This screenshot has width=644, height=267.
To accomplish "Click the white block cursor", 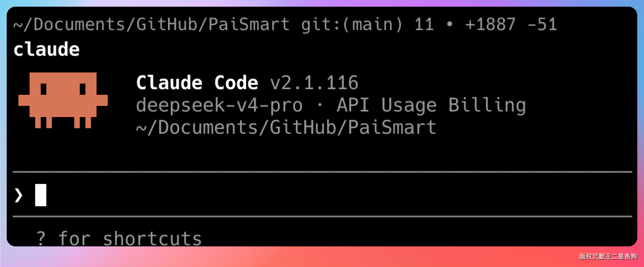I will (x=41, y=195).
